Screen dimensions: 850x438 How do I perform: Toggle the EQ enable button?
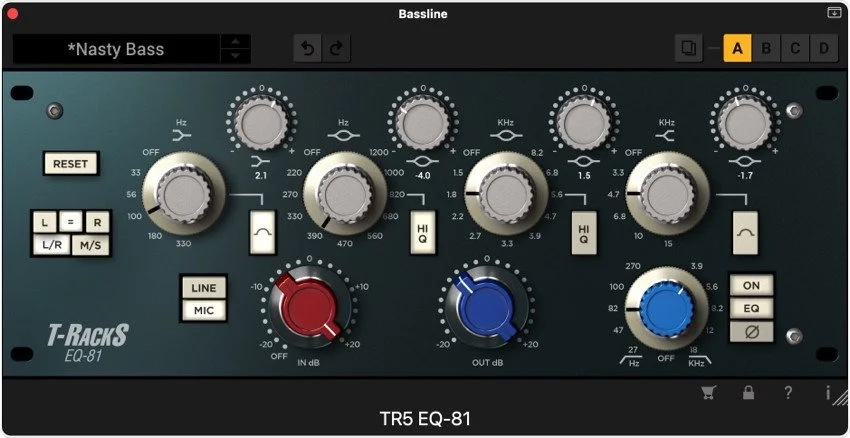tap(751, 308)
